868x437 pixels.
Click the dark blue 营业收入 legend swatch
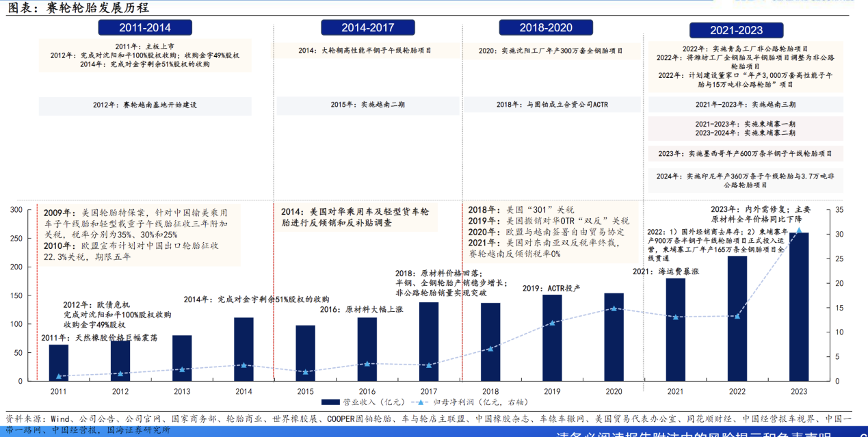click(x=330, y=401)
